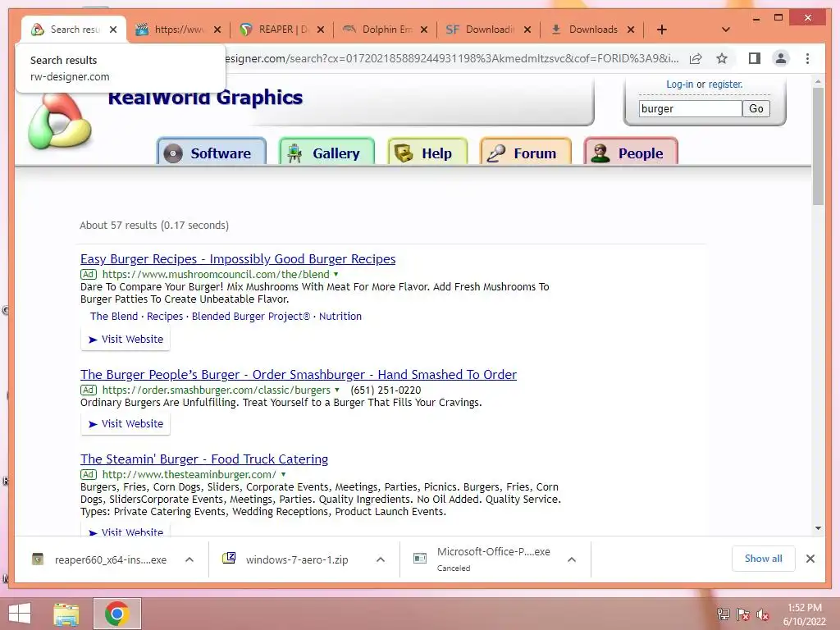
Task: Open the Chrome three-dot menu
Action: tap(807, 58)
